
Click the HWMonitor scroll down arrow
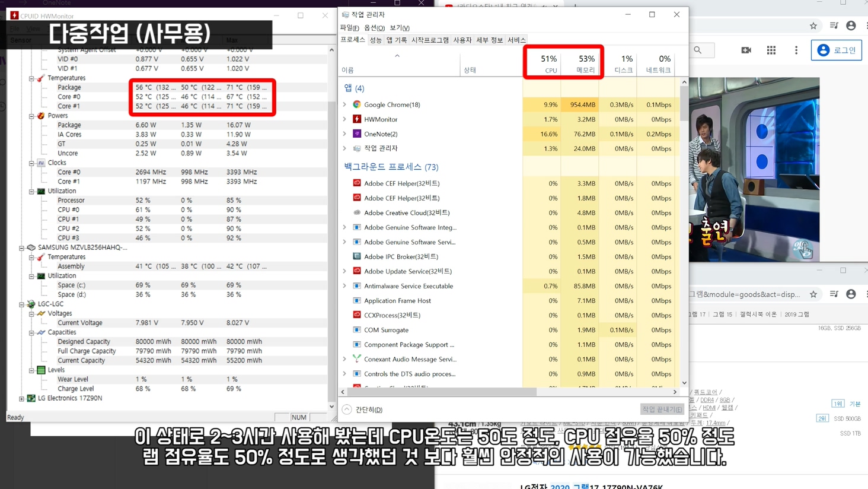click(331, 407)
